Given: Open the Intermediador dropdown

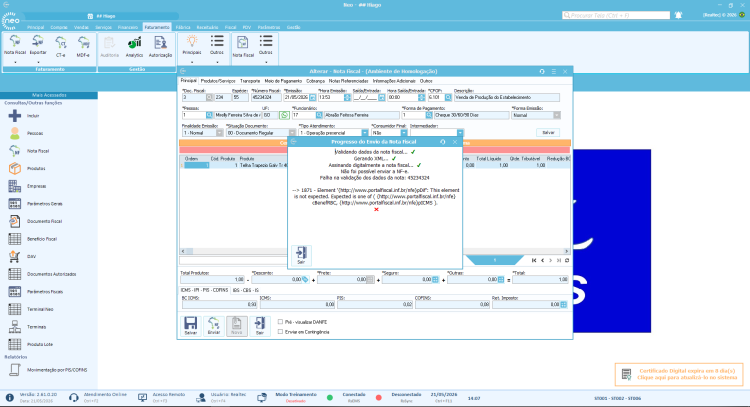Looking at the screenshot, I should click(460, 133).
